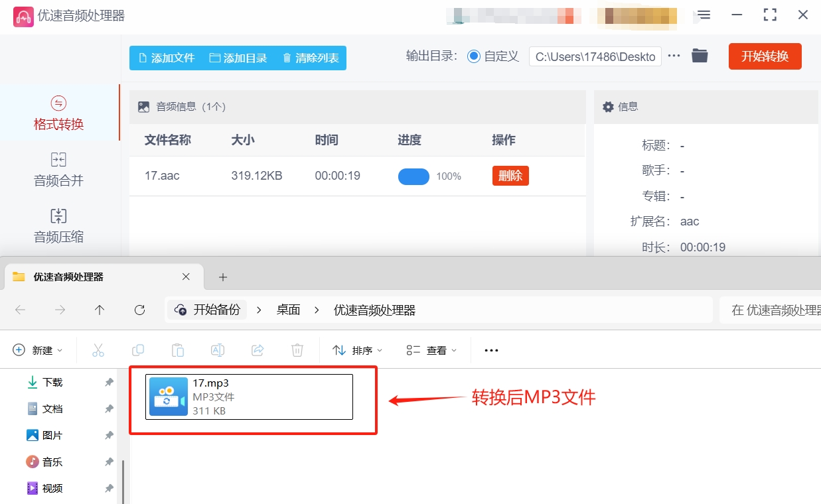
Task: Click the 进度 column header
Action: pyautogui.click(x=410, y=140)
